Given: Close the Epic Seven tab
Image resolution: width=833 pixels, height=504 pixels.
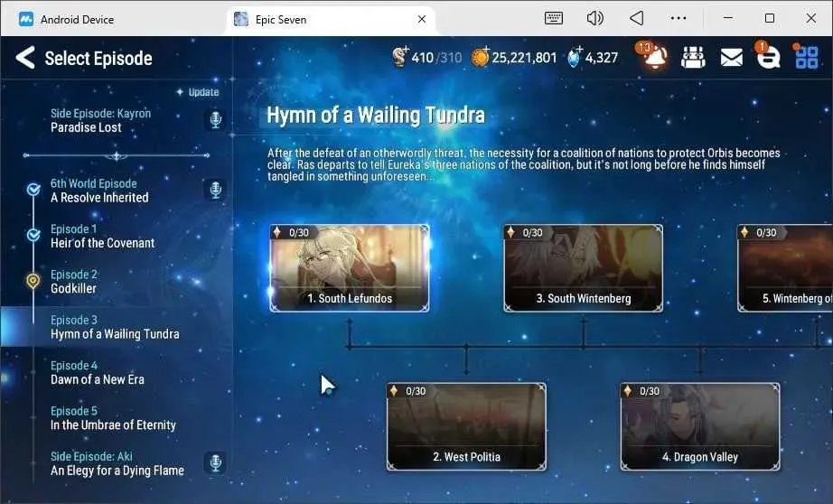Looking at the screenshot, I should 422,19.
